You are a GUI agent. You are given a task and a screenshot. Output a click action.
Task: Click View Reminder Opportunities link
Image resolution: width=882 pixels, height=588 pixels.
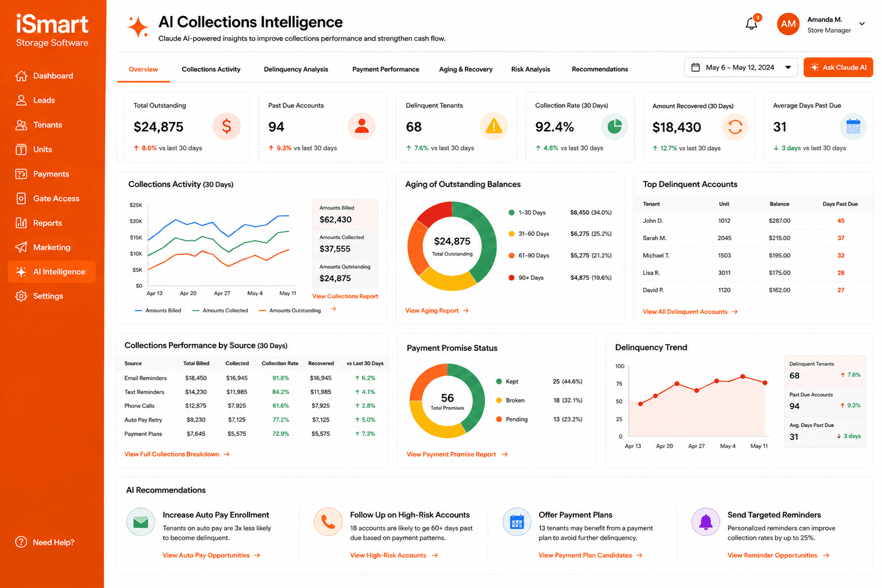coord(779,555)
